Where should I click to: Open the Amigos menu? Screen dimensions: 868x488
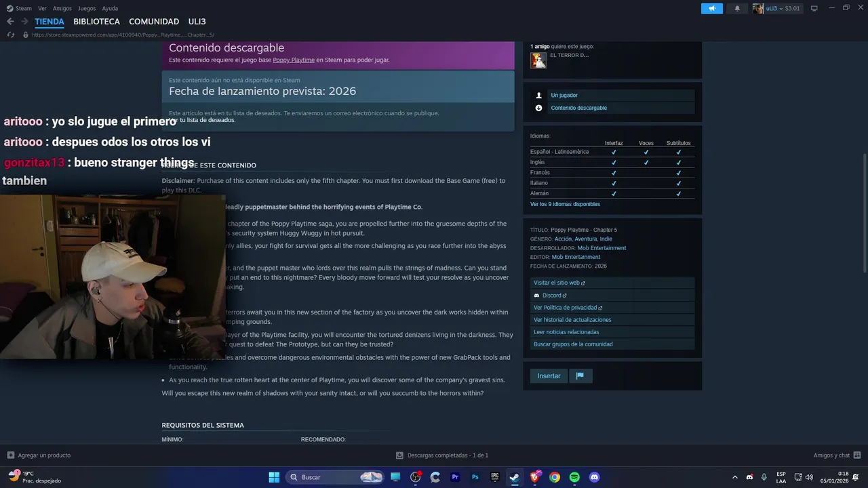(62, 8)
